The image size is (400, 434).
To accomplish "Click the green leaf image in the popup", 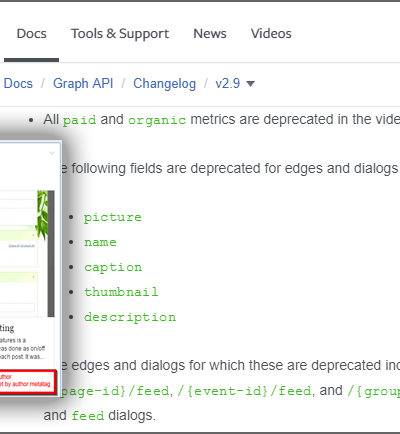I will [x=42, y=213].
